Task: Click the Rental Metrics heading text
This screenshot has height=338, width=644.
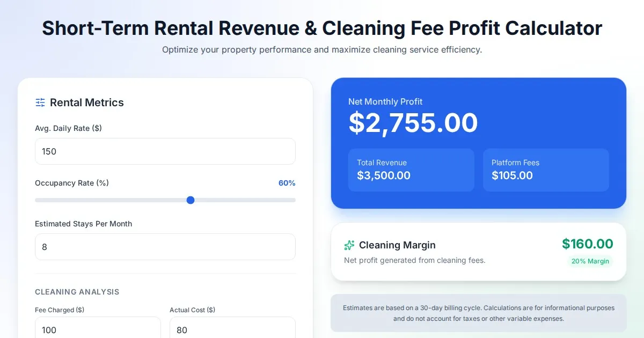Action: pos(87,102)
